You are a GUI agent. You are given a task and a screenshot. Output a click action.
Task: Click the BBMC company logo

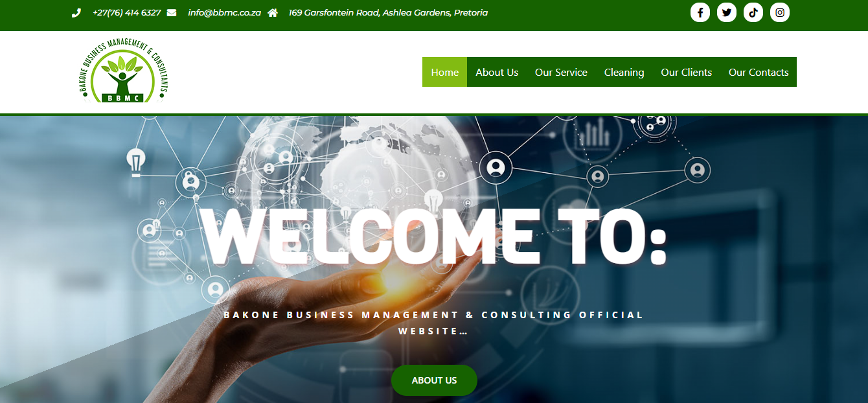click(x=124, y=70)
